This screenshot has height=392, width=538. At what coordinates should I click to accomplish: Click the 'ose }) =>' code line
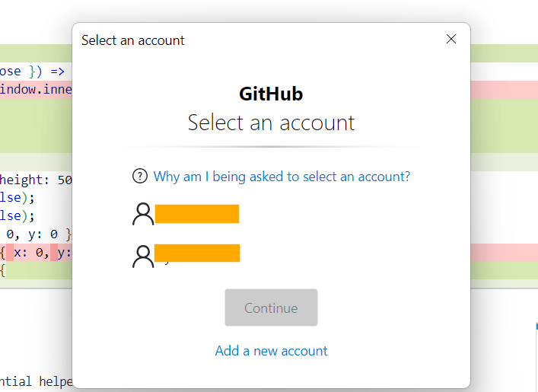point(33,72)
